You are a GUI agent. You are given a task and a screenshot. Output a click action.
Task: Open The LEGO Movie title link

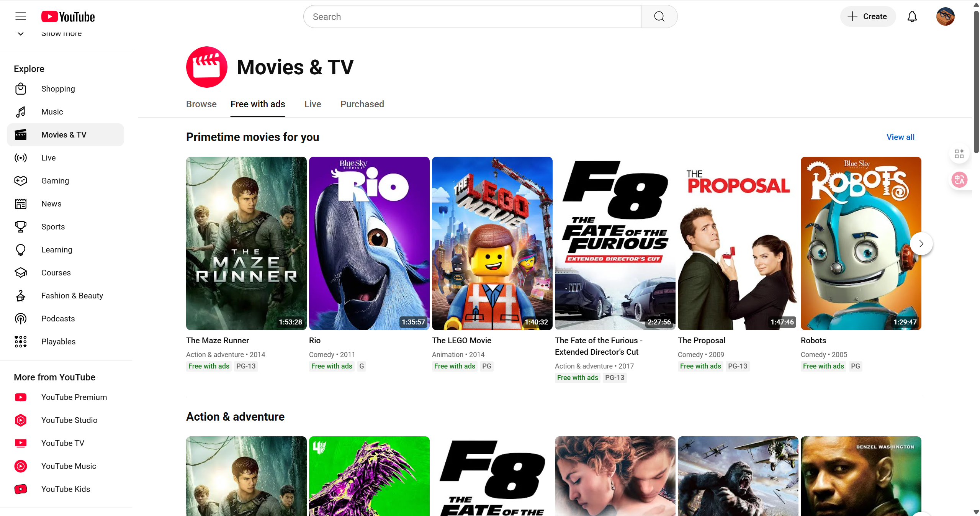461,341
